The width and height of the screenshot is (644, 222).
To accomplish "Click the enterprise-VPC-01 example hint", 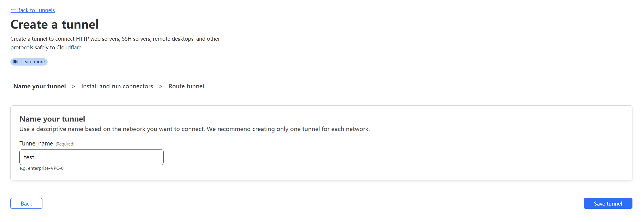I will (43, 168).
